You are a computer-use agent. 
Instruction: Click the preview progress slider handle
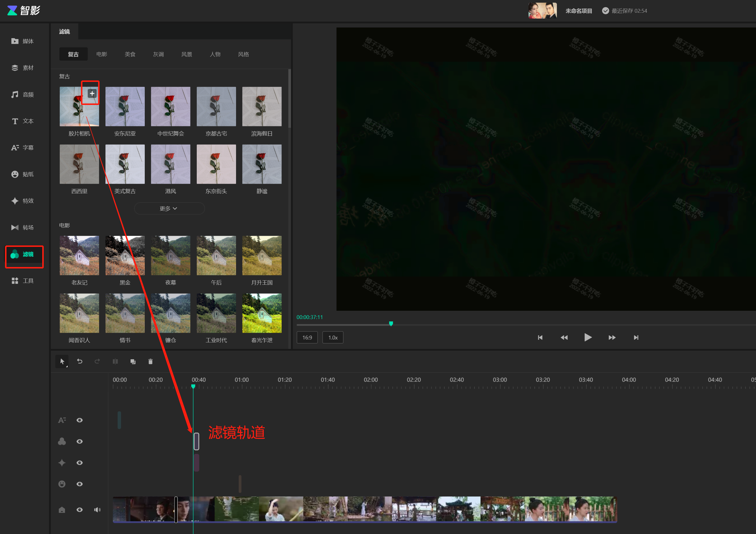[391, 324]
